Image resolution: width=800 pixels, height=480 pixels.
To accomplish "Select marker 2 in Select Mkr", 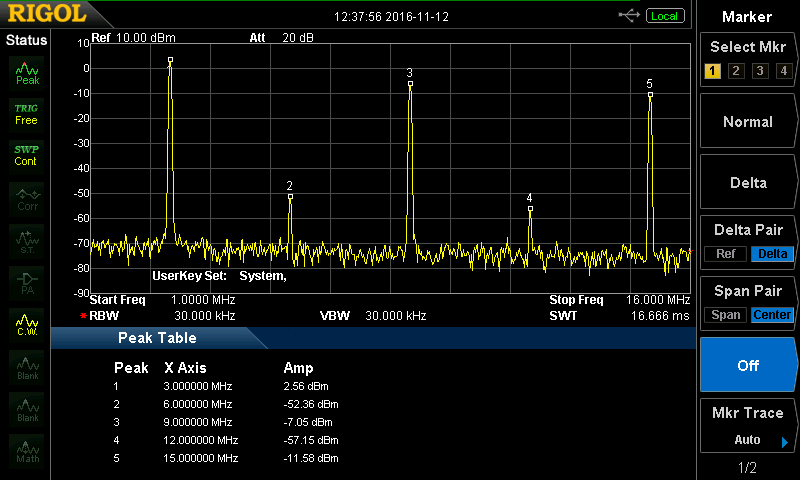I will click(x=736, y=71).
